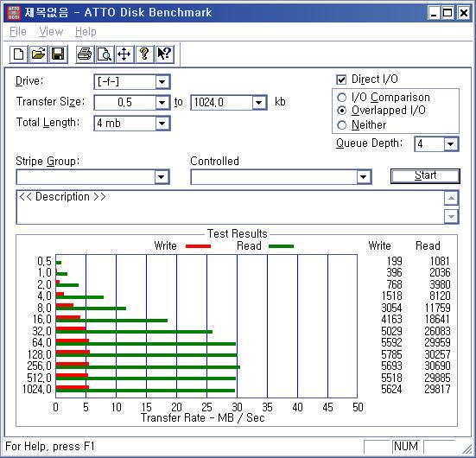Image resolution: width=476 pixels, height=458 pixels.
Task: Open a file with the folder icon
Action: coord(38,54)
